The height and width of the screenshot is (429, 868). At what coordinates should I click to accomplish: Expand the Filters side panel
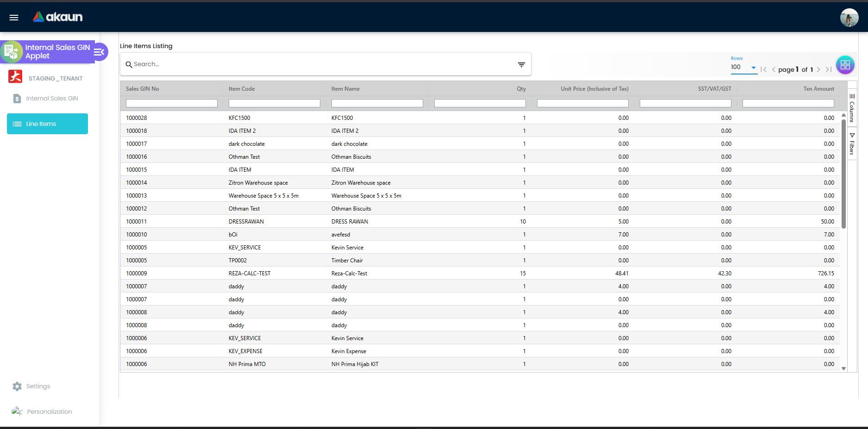852,143
